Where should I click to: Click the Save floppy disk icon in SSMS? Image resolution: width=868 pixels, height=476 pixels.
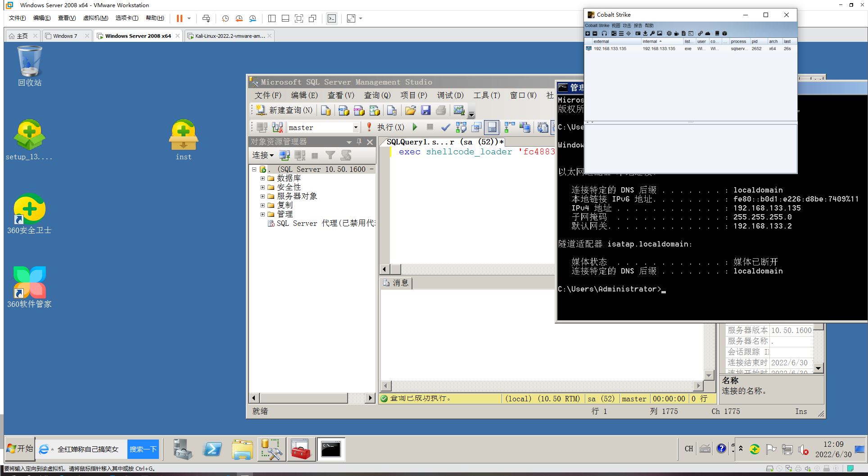[x=425, y=110]
